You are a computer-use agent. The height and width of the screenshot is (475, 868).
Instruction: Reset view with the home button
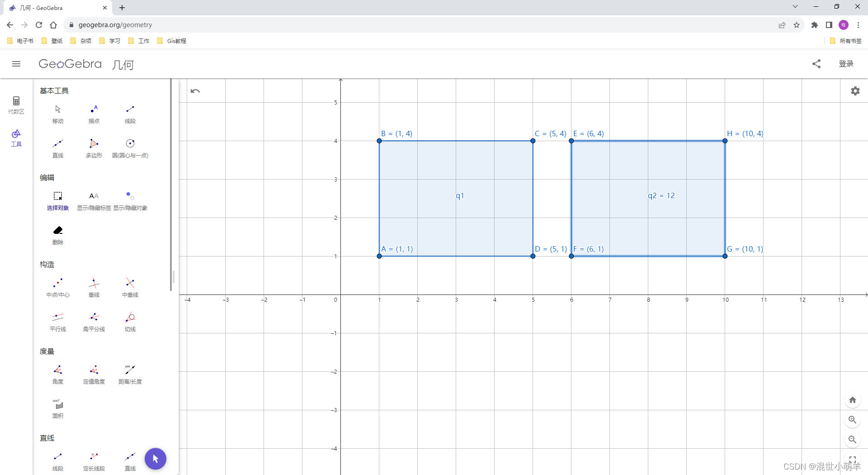853,400
